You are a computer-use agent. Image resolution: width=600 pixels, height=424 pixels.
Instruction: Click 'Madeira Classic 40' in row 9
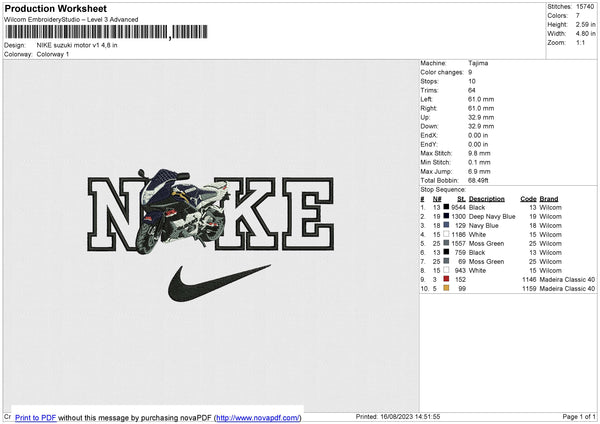coord(567,279)
